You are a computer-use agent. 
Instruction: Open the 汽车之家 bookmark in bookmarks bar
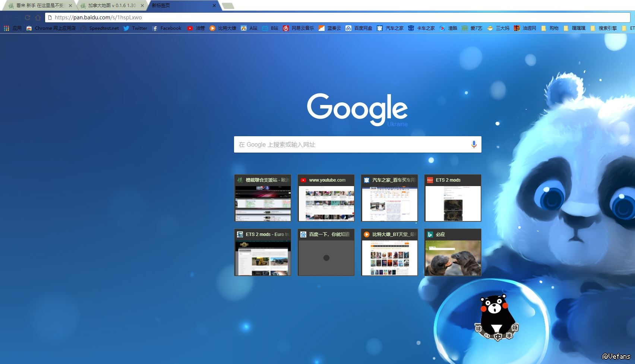coord(390,28)
